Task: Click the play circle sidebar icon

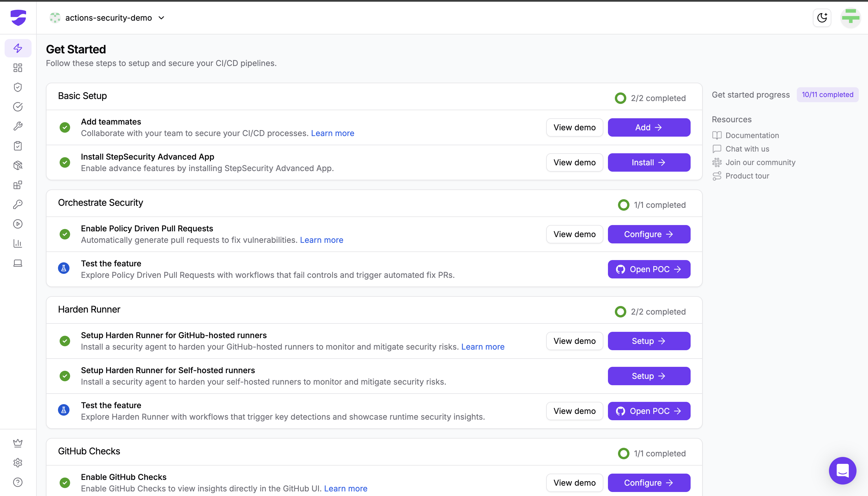Action: click(18, 224)
